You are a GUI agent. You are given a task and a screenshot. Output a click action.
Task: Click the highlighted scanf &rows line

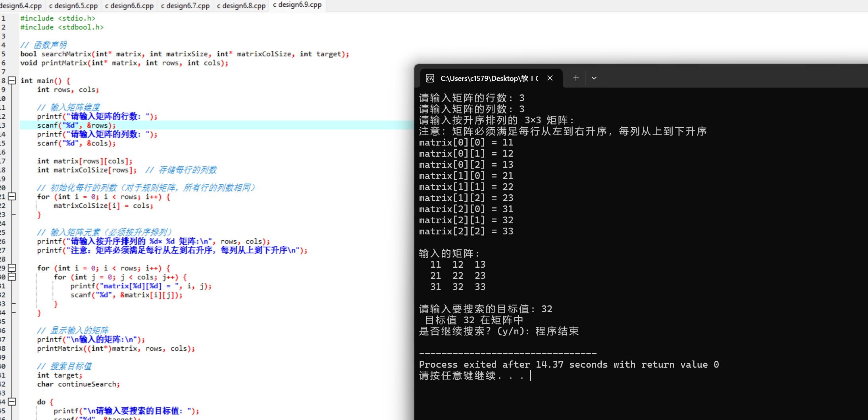point(76,125)
